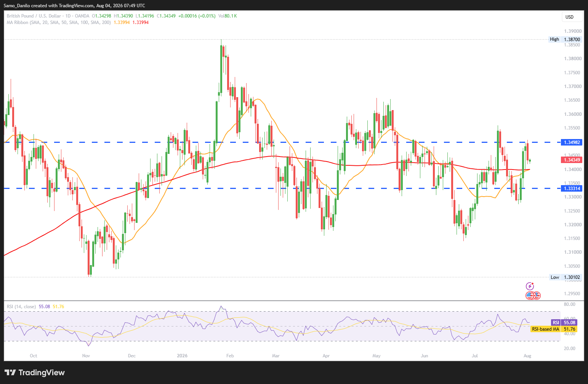Open the frontmost US flag economic event icon
588x384 pixels.
coord(529,295)
